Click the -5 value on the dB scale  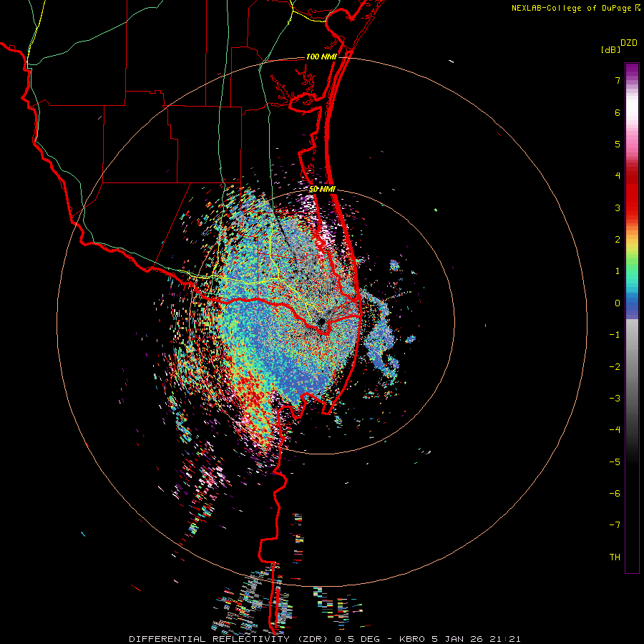(x=615, y=462)
